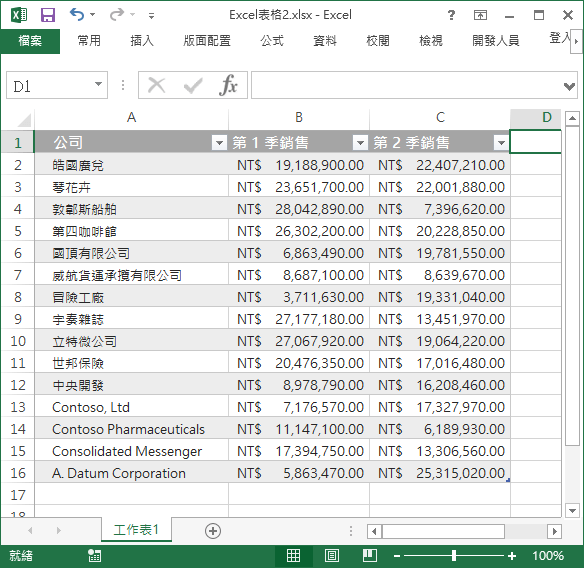The image size is (584, 568).
Task: Click inside the formula bar input
Action: [x=406, y=85]
